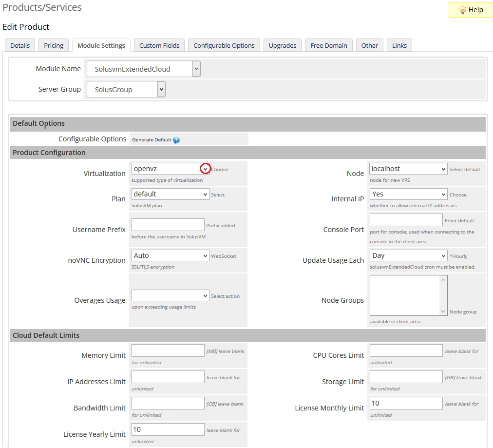Open the Custom Fields tab
Image resolution: width=493 pixels, height=448 pixels.
(x=159, y=45)
